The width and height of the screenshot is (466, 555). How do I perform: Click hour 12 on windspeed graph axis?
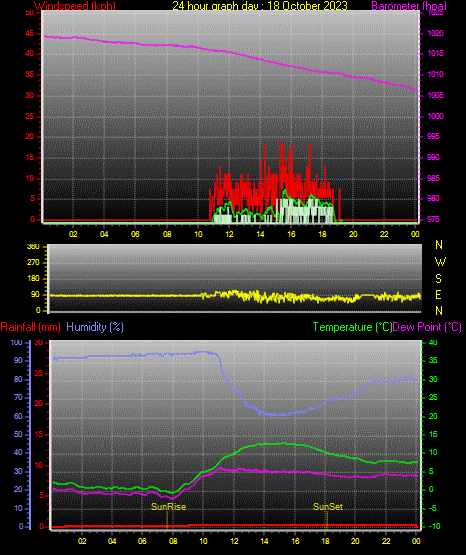[x=229, y=234]
